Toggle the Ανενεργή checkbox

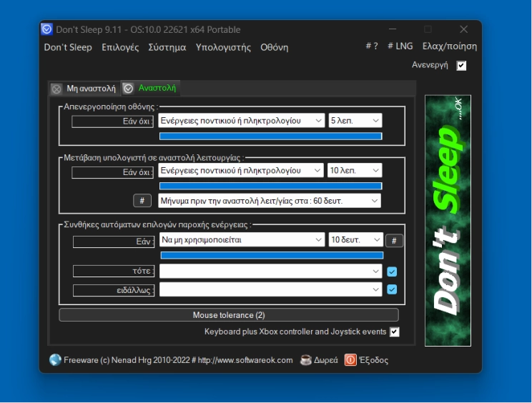click(461, 66)
